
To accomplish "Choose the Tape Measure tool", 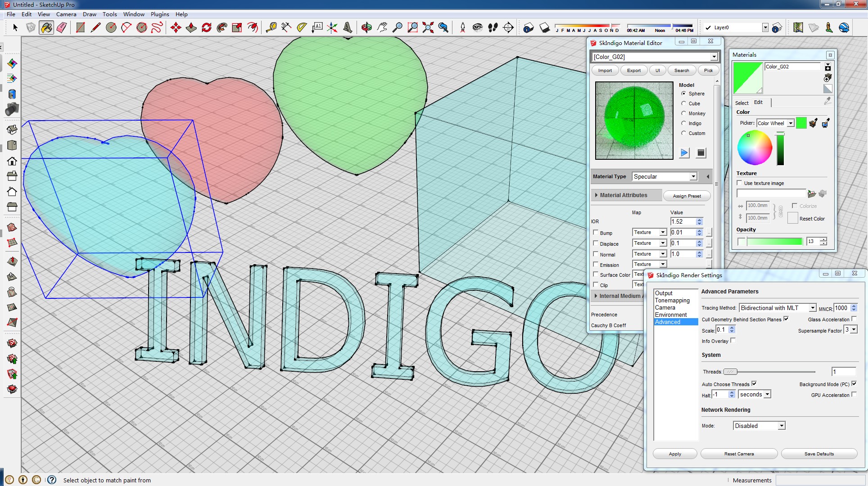I will click(x=271, y=28).
